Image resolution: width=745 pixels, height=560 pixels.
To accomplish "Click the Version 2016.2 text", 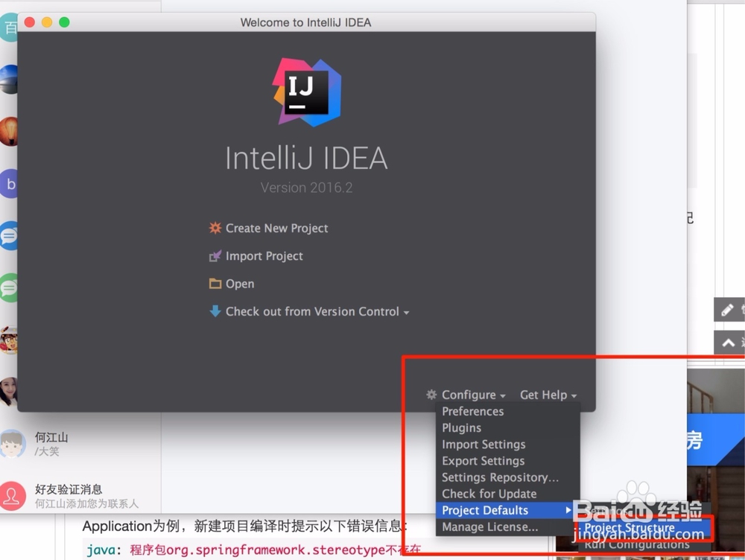I will click(306, 188).
